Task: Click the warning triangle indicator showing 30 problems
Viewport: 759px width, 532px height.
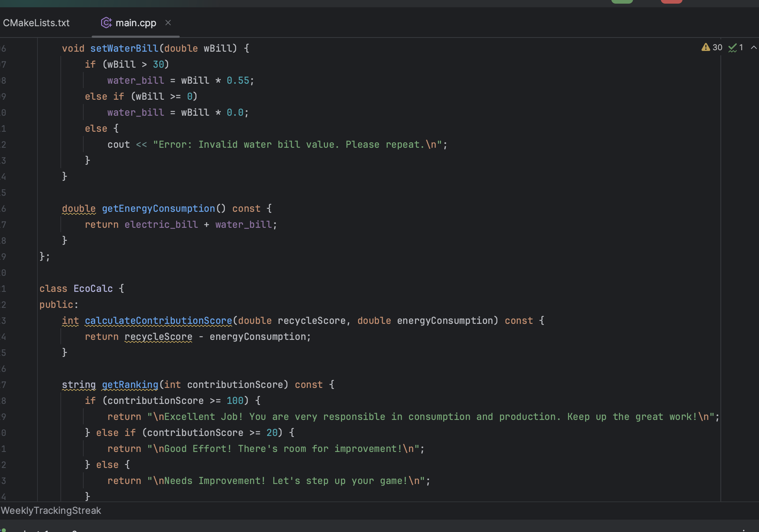Action: (x=706, y=47)
